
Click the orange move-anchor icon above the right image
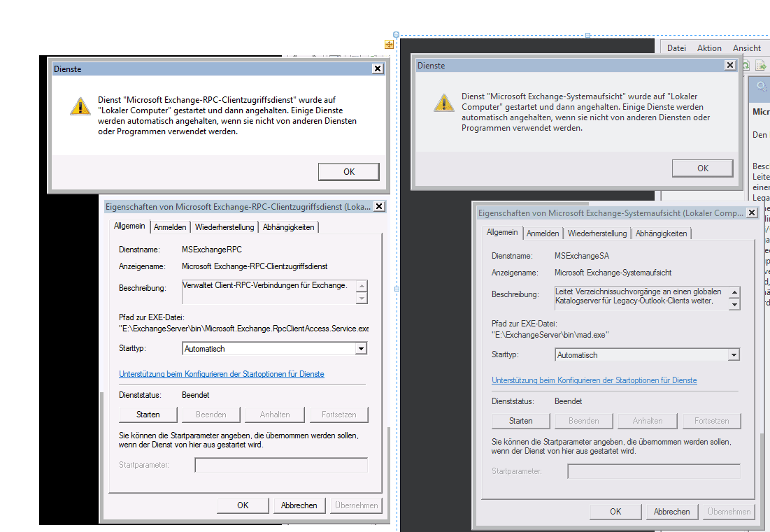[x=389, y=45]
